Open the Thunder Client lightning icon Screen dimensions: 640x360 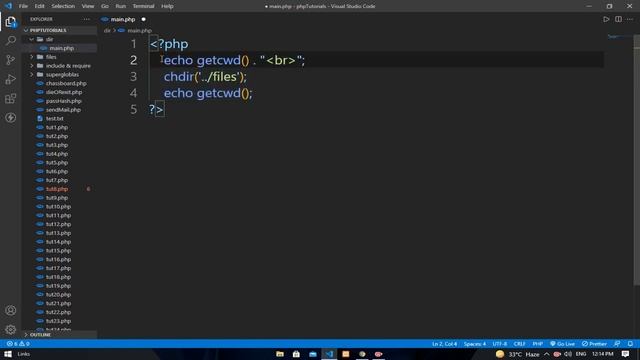(11, 118)
